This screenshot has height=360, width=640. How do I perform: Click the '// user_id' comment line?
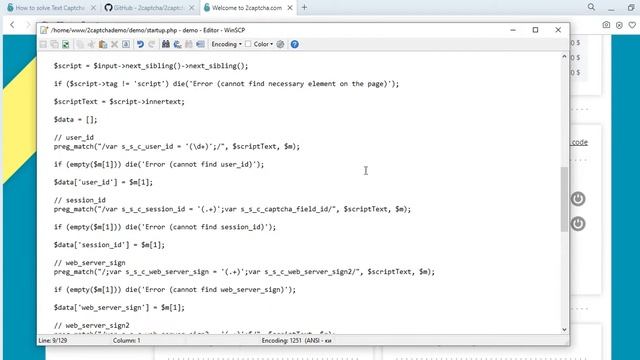click(x=73, y=138)
